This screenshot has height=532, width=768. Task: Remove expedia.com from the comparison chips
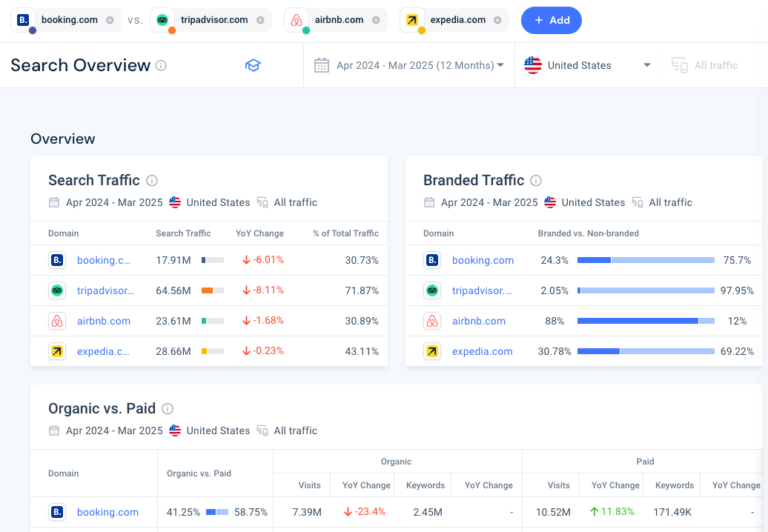[x=497, y=20]
